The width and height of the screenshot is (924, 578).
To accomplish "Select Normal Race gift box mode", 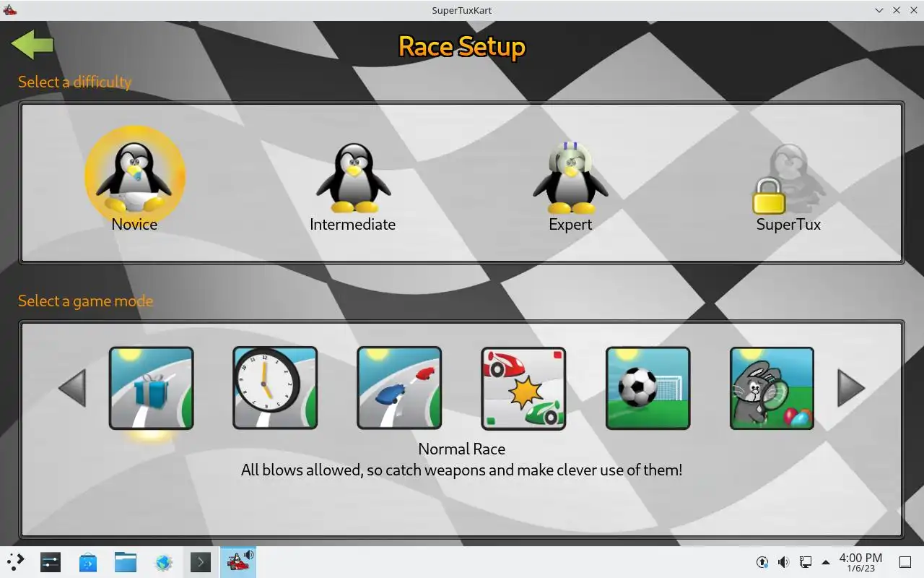I will 151,388.
